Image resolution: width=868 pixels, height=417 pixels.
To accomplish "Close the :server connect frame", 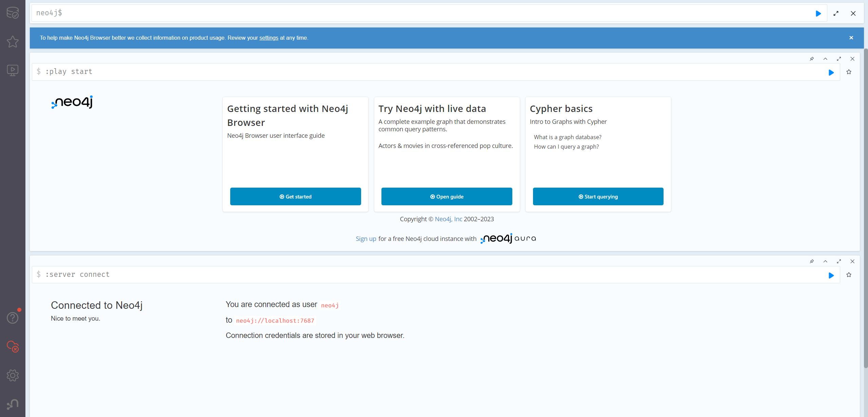I will (x=852, y=261).
